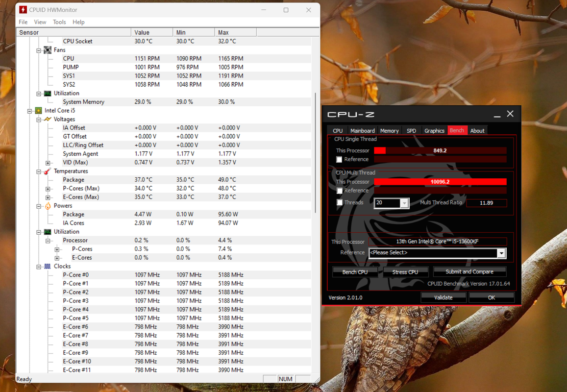The width and height of the screenshot is (567, 392).
Task: Switch to the CPU tab in CPU-Z
Action: (x=338, y=131)
